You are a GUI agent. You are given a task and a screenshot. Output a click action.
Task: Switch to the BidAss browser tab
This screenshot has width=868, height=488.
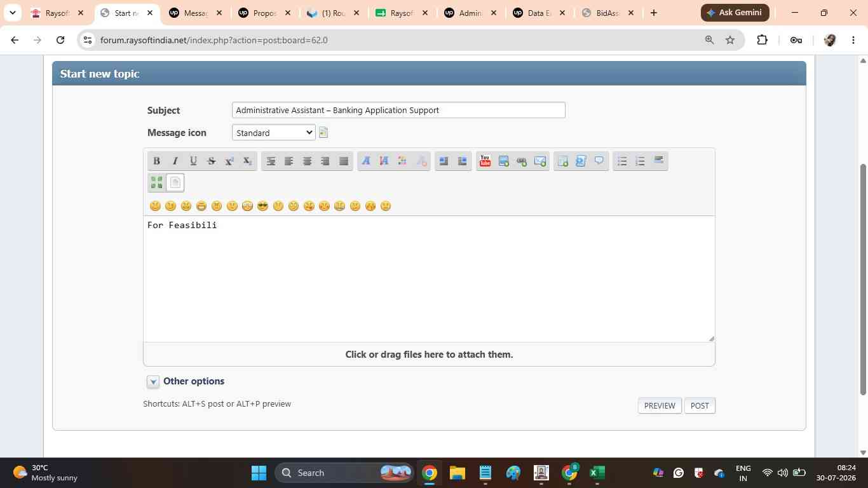tap(608, 13)
